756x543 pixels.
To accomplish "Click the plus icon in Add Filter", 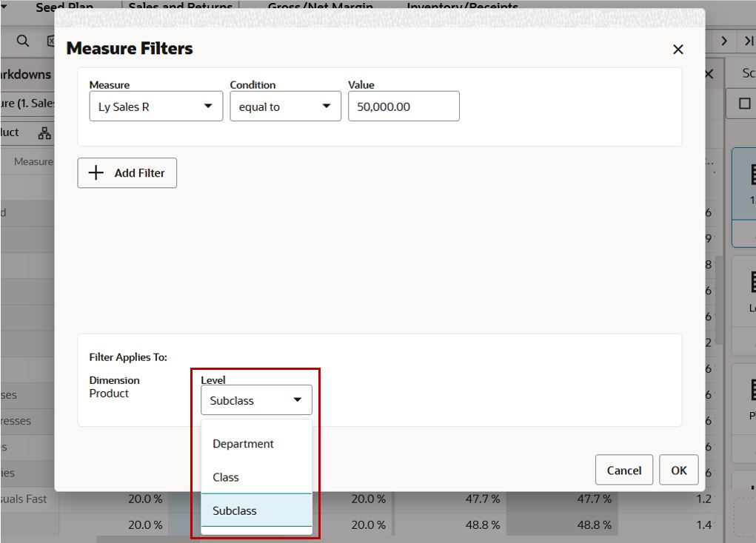I will [96, 172].
